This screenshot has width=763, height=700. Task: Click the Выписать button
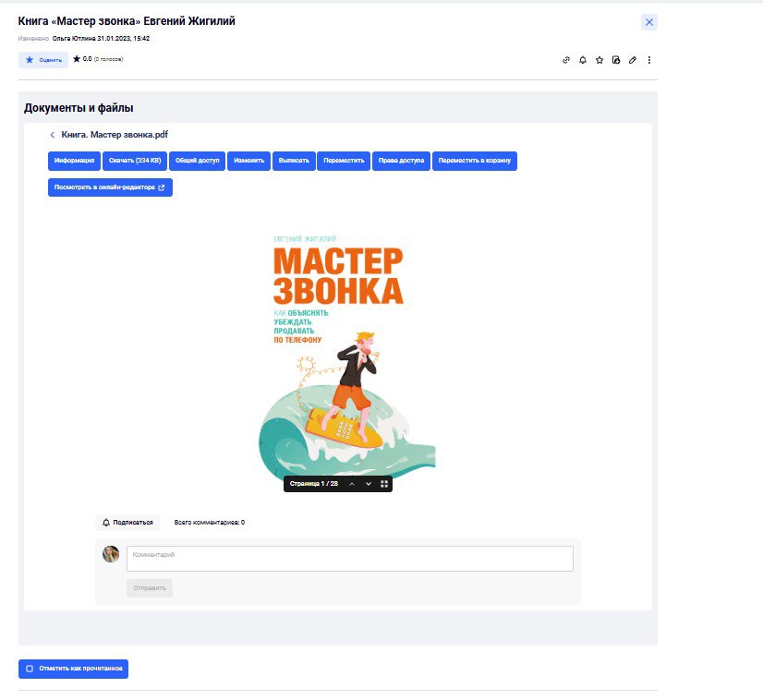coord(294,161)
